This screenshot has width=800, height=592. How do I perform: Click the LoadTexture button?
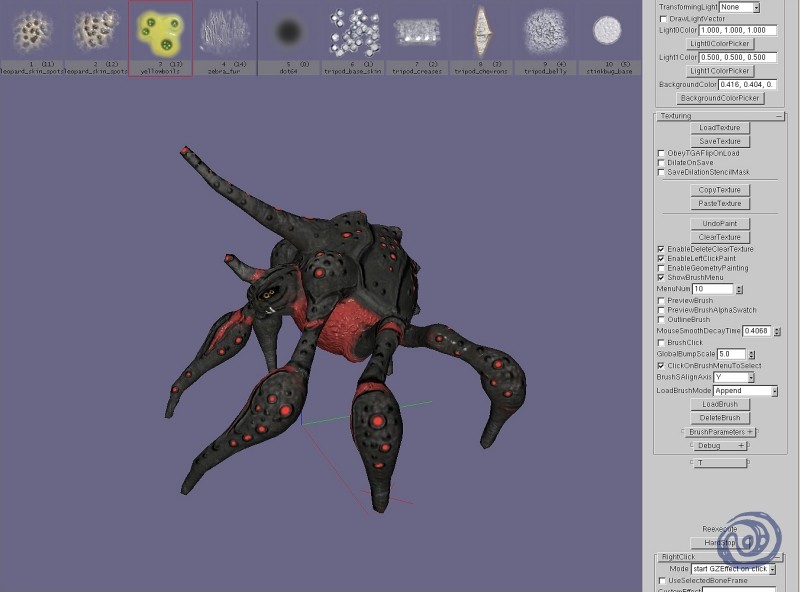[720, 128]
